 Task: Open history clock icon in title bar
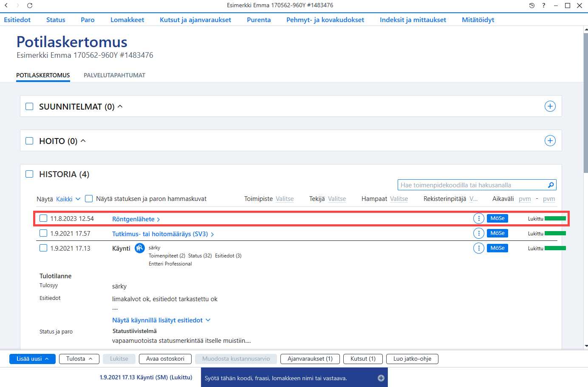coord(531,6)
